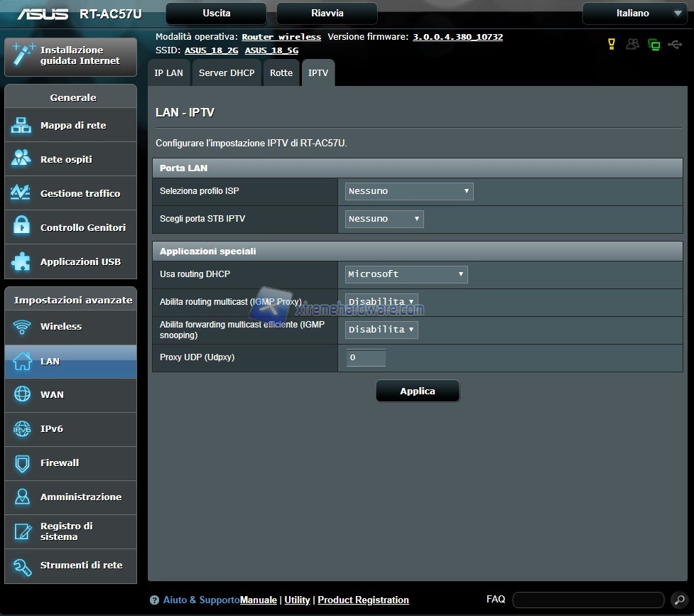Expand the Usa routing DHCP dropdown
Viewport: 694px width, 616px height.
coord(406,274)
